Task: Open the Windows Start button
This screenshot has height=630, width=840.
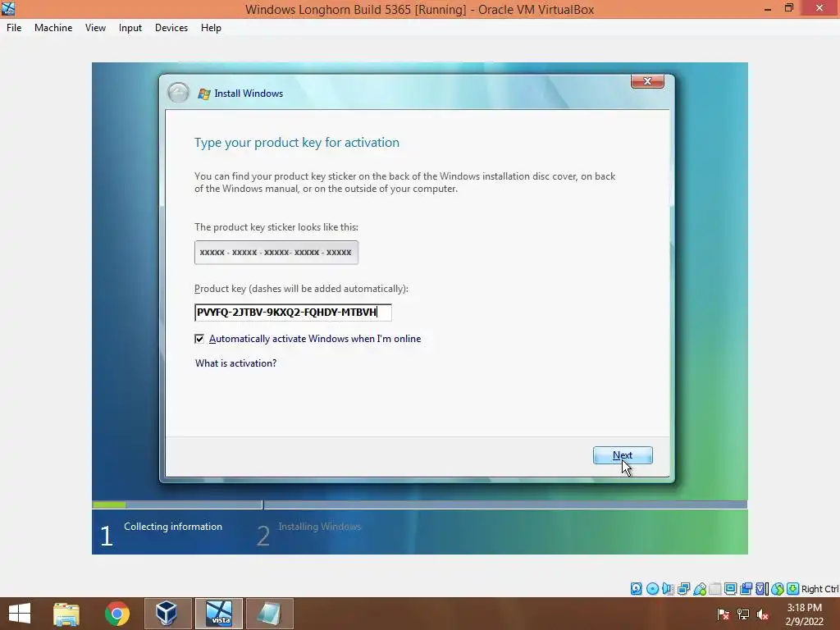Action: [20, 614]
